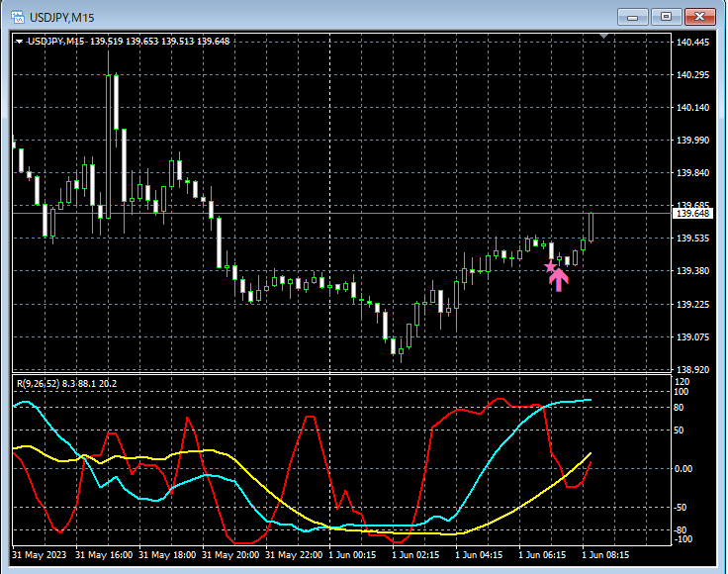Select the pink up arrow signal
The image size is (728, 574).
point(559,280)
